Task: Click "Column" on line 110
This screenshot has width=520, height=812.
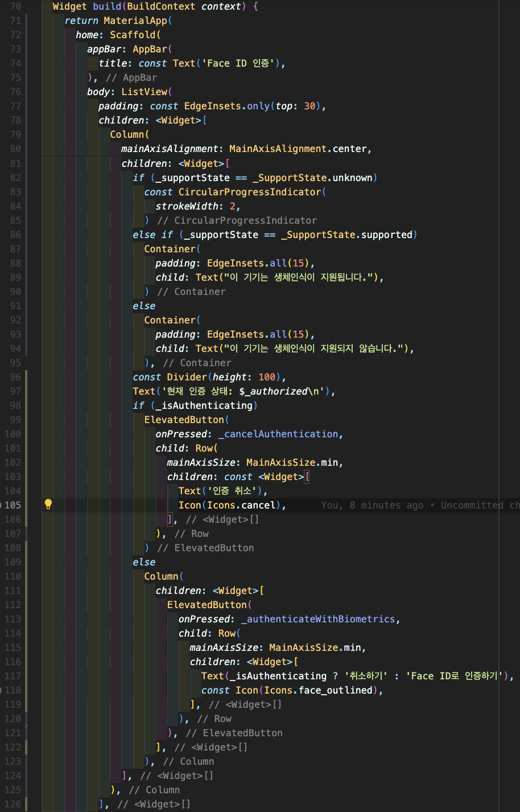Action: point(161,576)
